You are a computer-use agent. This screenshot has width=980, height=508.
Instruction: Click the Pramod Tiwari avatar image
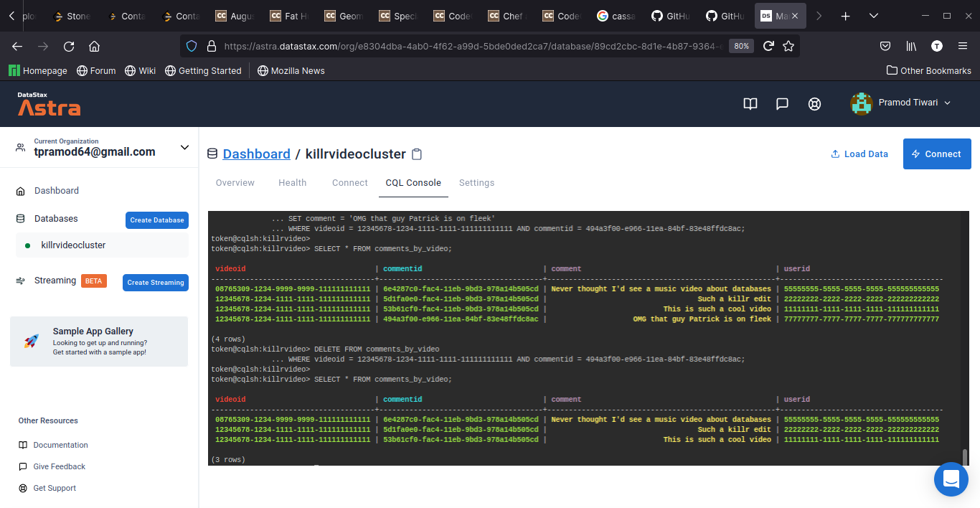pos(861,103)
